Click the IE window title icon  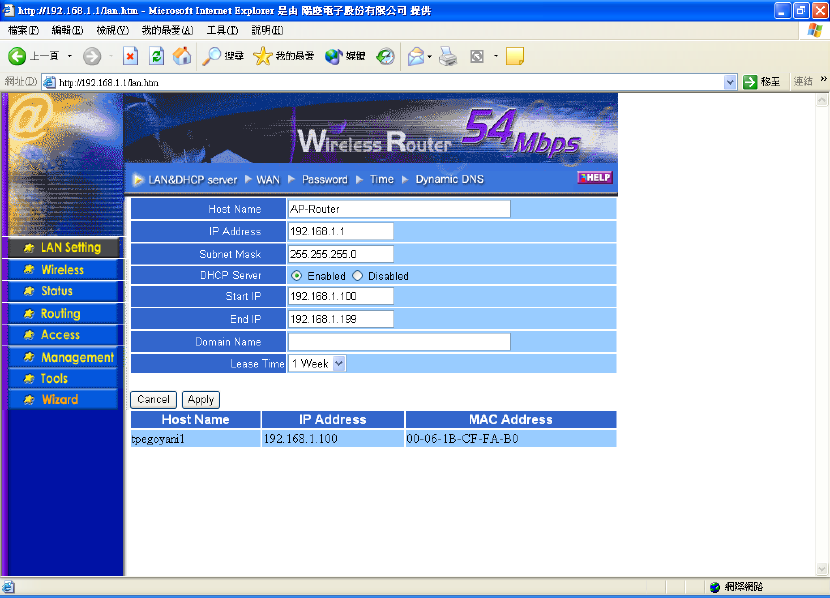(8, 10)
